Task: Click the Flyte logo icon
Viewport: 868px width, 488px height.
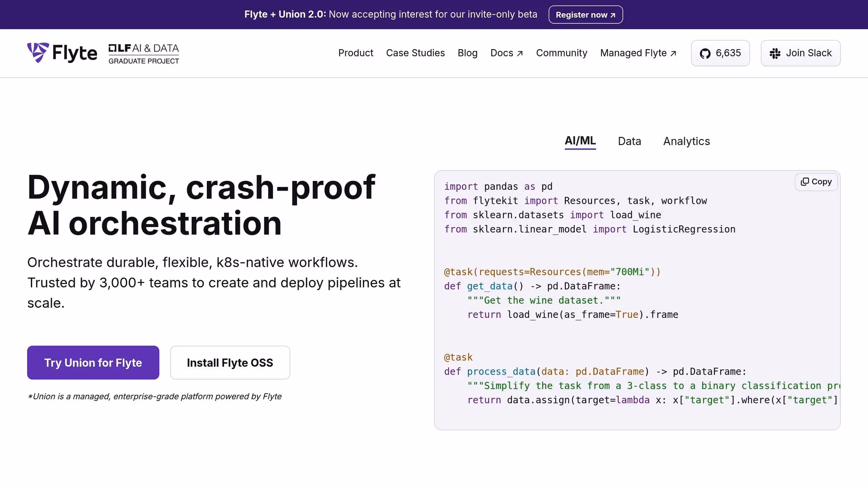Action: point(38,53)
